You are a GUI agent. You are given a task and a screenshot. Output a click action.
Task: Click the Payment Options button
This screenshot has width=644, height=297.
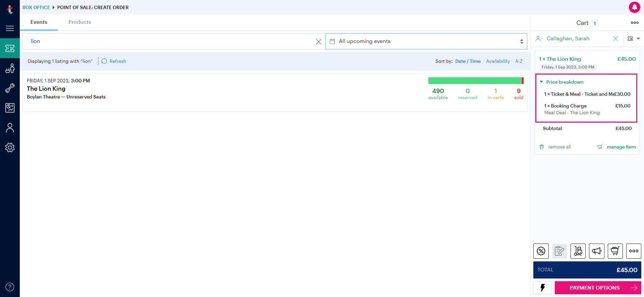point(598,288)
